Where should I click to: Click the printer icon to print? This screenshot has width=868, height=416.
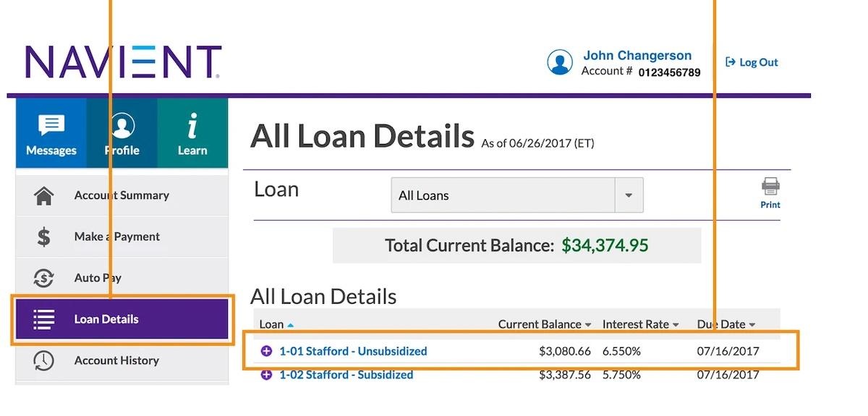pos(770,187)
